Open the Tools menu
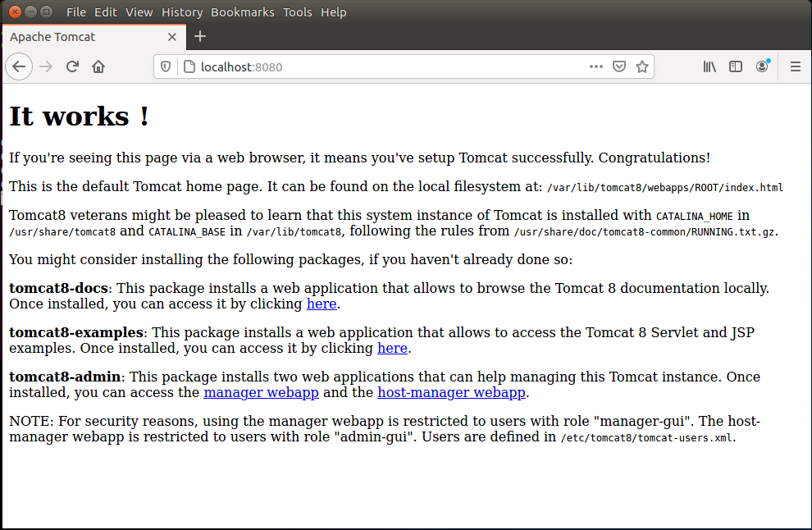The width and height of the screenshot is (812, 530). tap(297, 12)
